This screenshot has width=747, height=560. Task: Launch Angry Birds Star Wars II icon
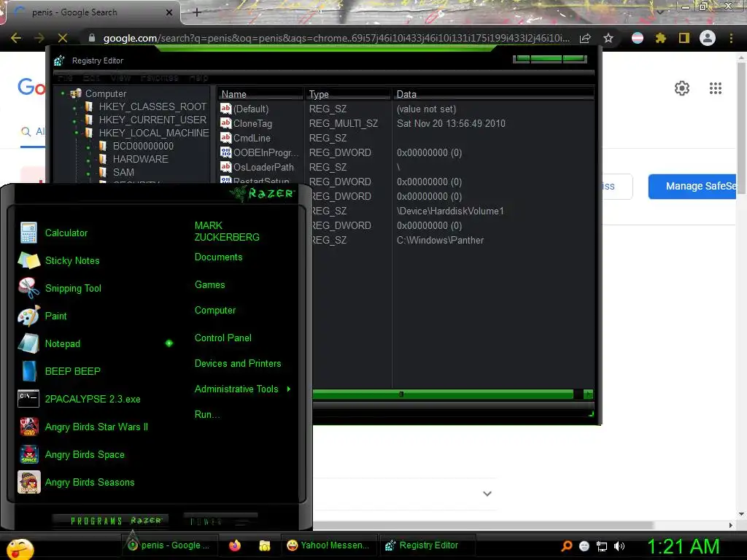28,427
